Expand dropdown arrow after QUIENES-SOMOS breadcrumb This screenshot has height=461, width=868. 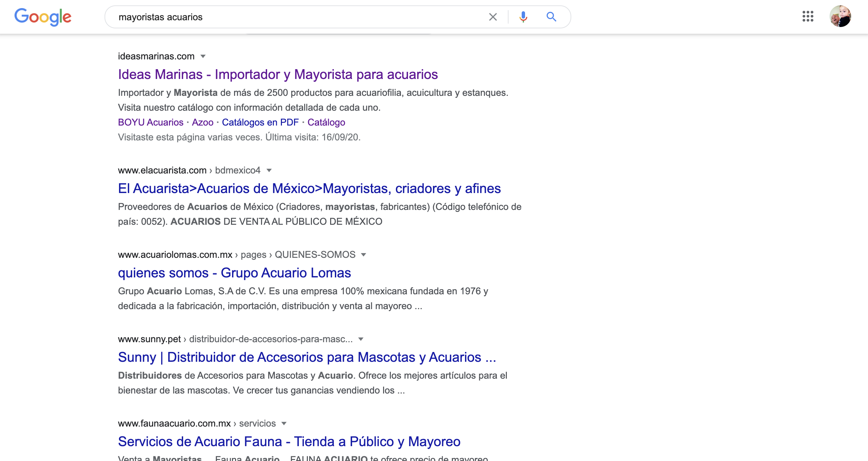click(x=364, y=255)
